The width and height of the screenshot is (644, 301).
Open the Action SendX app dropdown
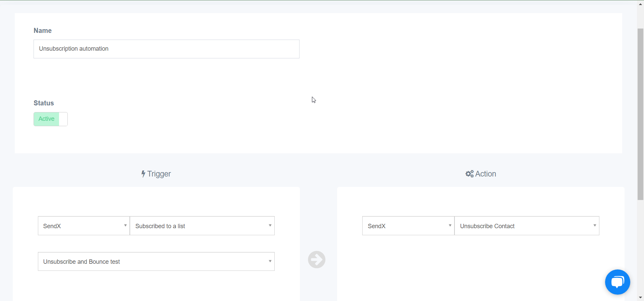pyautogui.click(x=408, y=226)
